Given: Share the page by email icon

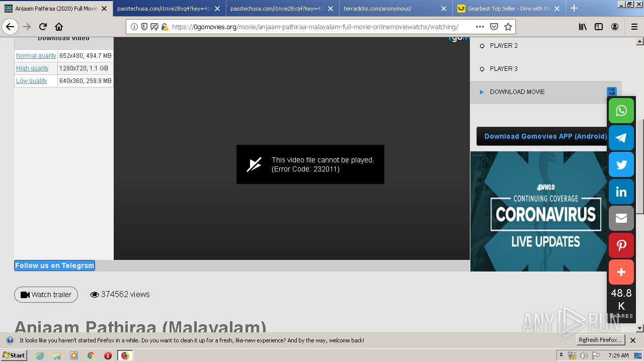Looking at the screenshot, I should coord(621,218).
